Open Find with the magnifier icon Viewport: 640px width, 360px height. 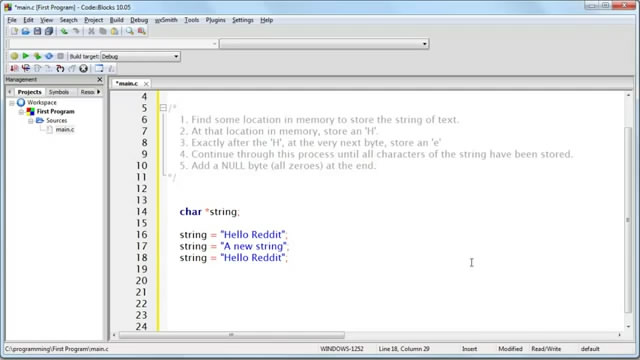tap(130, 31)
